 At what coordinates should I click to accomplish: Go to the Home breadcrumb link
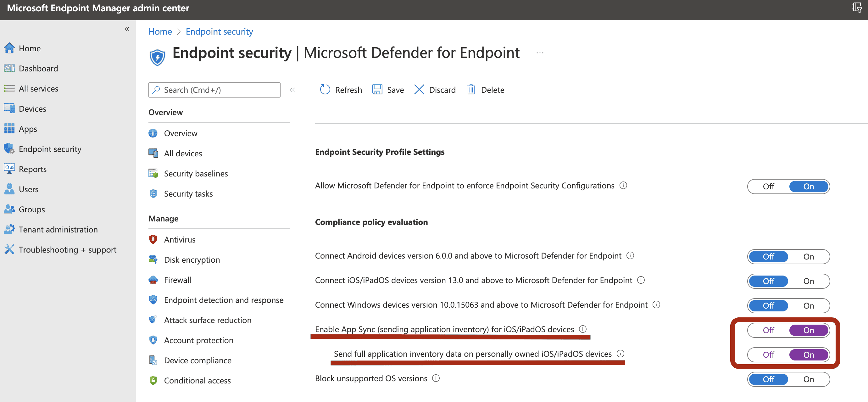pyautogui.click(x=160, y=32)
